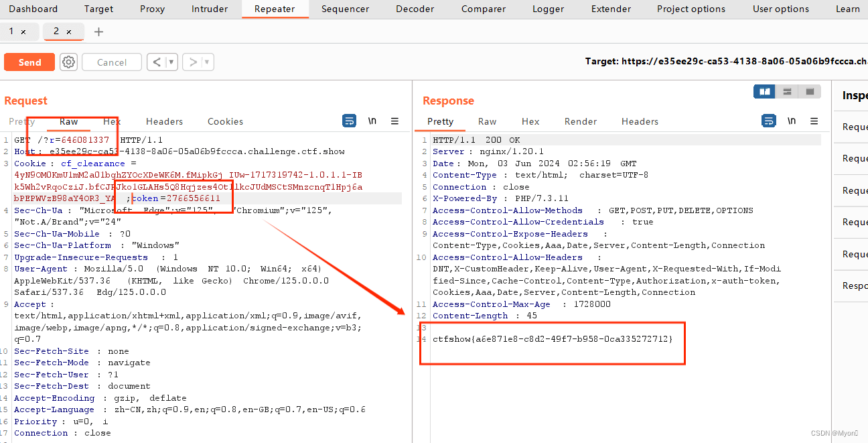This screenshot has width=868, height=443.
Task: Expand the back history dropdown arrow
Action: coord(171,62)
